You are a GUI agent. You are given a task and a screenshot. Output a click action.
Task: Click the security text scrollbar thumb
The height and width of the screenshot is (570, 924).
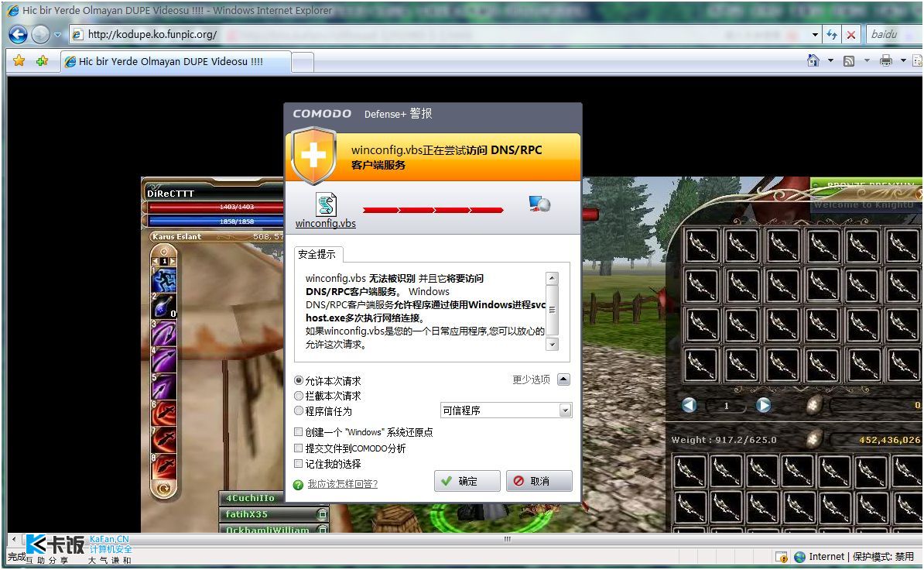tap(553, 310)
